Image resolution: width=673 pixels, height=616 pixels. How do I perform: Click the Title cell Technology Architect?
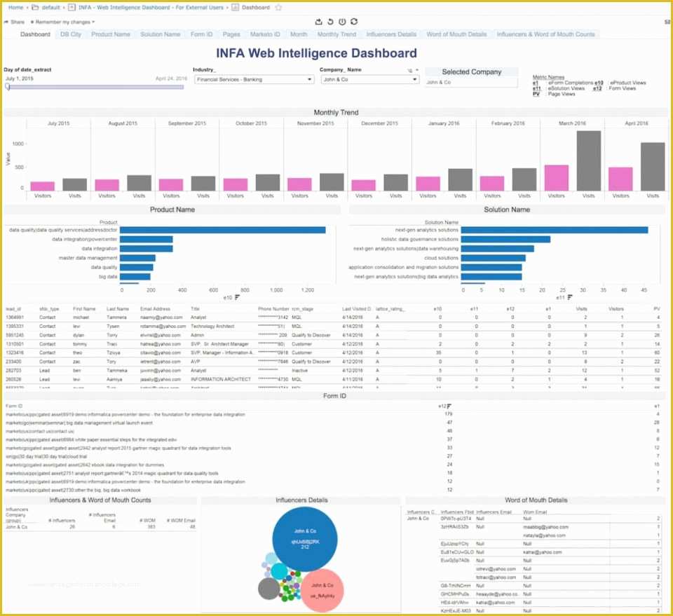212,327
